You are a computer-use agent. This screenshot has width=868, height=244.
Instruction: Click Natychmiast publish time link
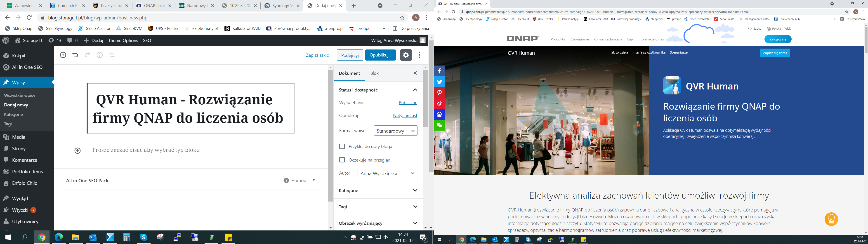[405, 115]
